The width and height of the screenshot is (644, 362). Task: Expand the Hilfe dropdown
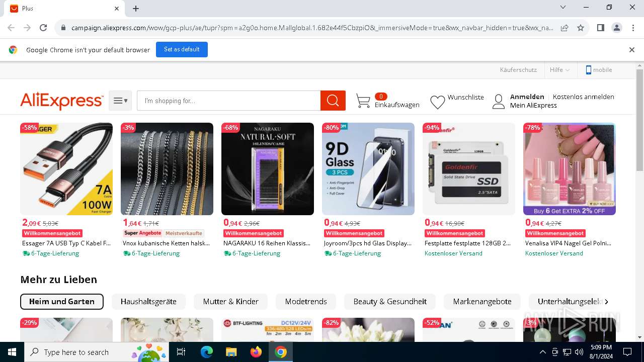[x=559, y=70]
